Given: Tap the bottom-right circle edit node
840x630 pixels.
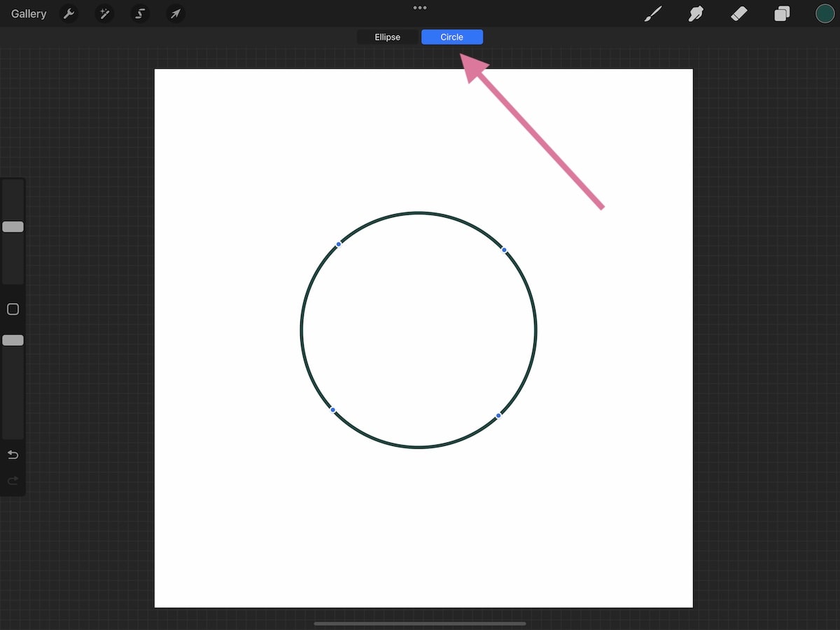Looking at the screenshot, I should (498, 415).
